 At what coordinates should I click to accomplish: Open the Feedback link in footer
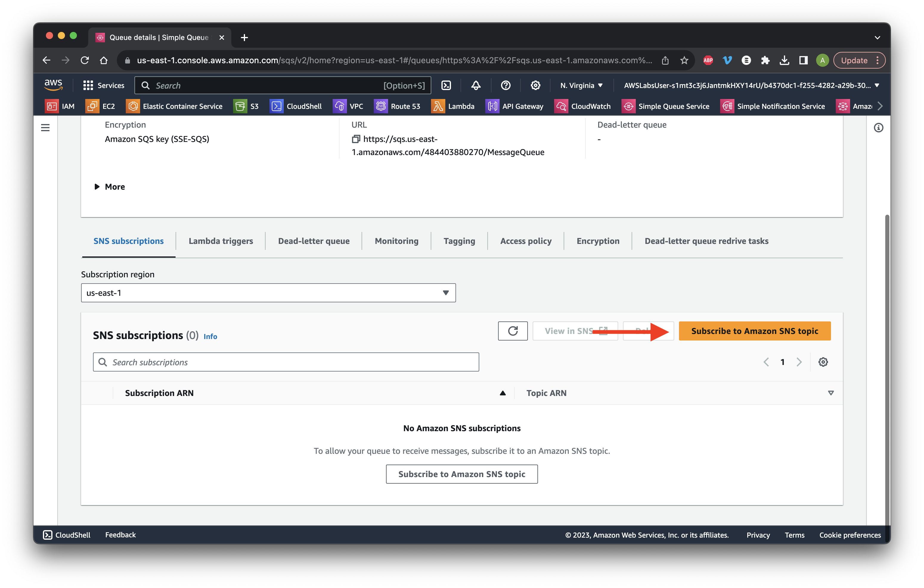point(120,535)
